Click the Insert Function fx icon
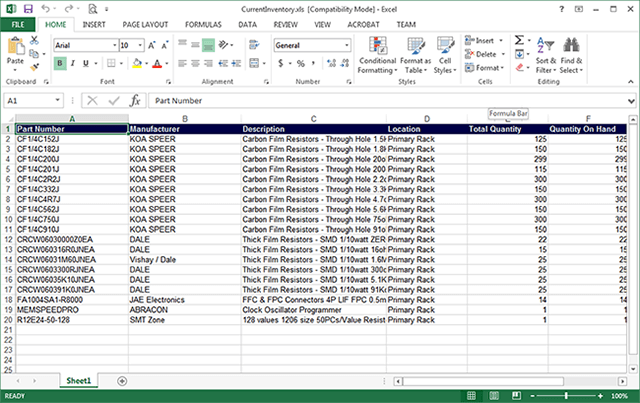The height and width of the screenshot is (403, 640). [x=135, y=100]
